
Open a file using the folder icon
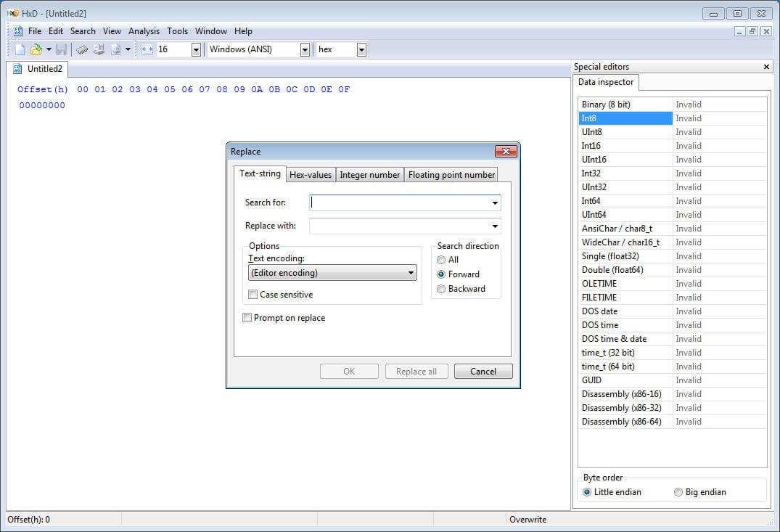[37, 49]
